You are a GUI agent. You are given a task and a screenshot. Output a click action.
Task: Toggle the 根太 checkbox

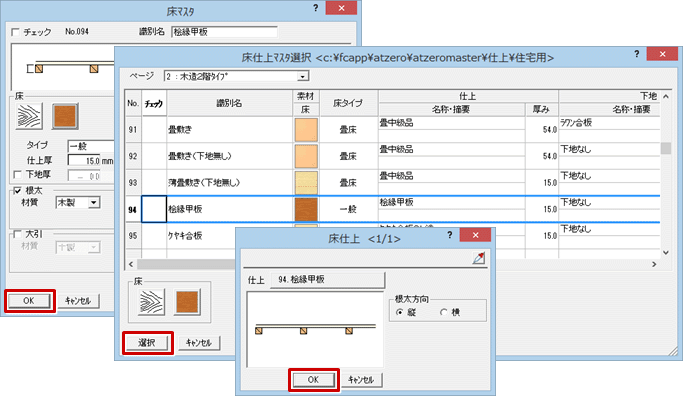(17, 190)
